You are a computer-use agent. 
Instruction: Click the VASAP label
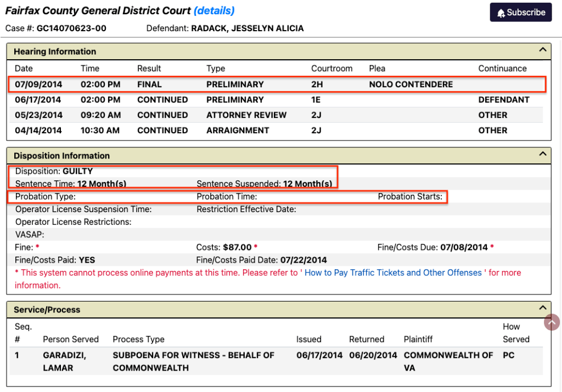click(30, 235)
